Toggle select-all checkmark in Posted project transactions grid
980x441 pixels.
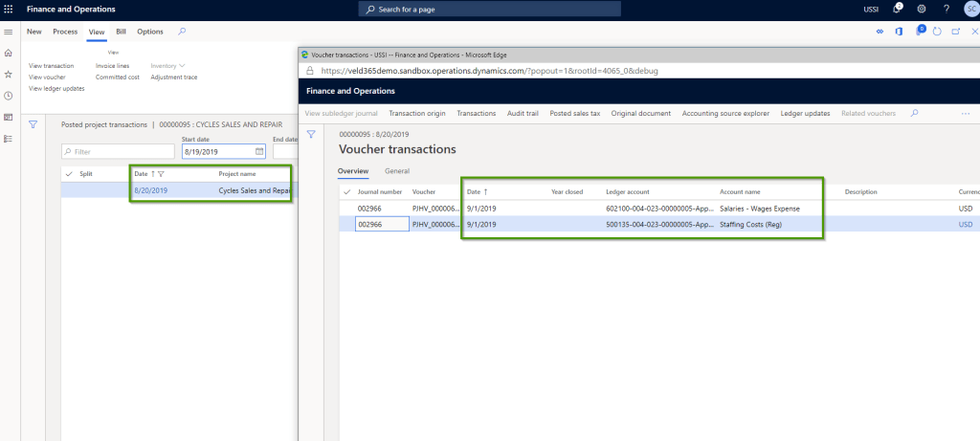pyautogui.click(x=69, y=174)
